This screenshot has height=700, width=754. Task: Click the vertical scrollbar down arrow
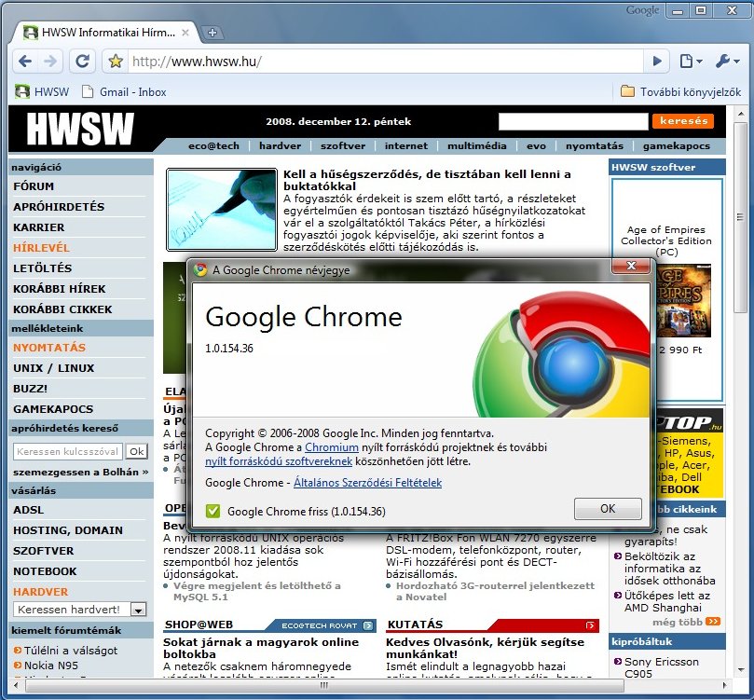(x=740, y=669)
